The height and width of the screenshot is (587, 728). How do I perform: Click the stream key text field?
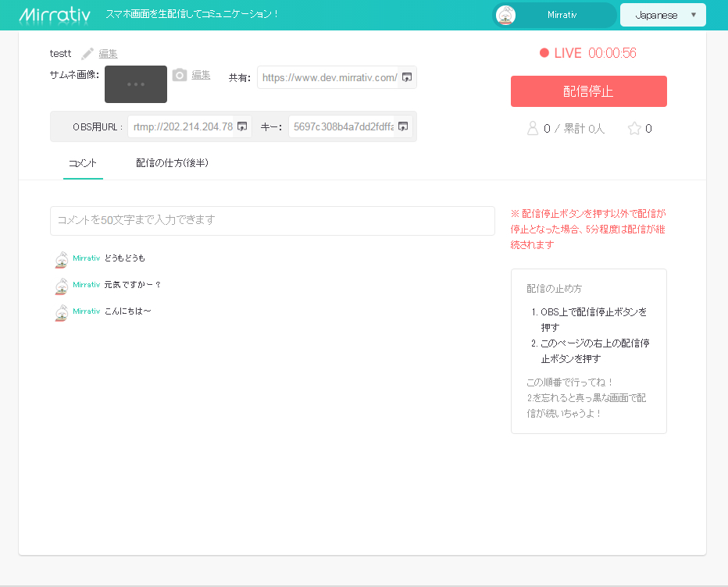point(343,126)
